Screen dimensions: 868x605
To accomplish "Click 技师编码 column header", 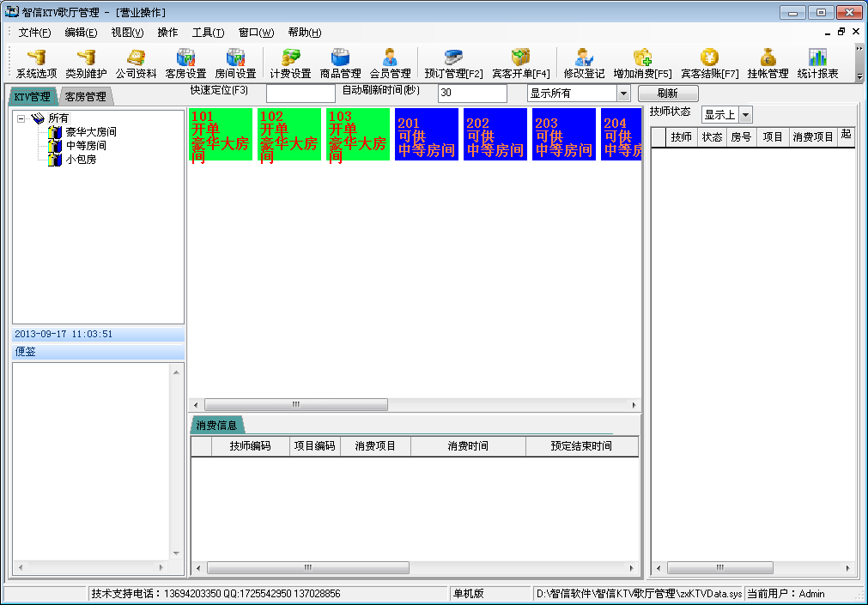I will [x=250, y=446].
